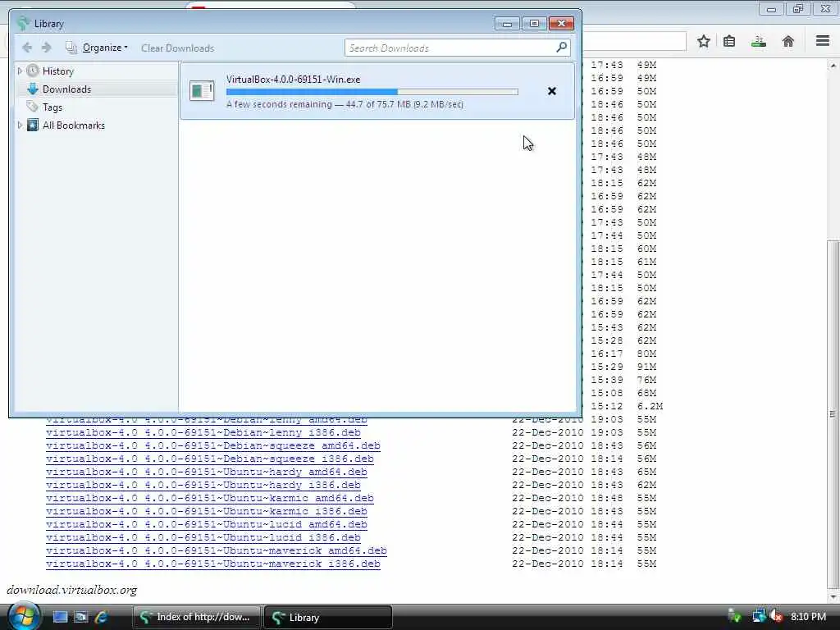Open Ubuntu maverick amd64.deb link
Image resolution: width=840 pixels, height=630 pixels.
click(216, 550)
